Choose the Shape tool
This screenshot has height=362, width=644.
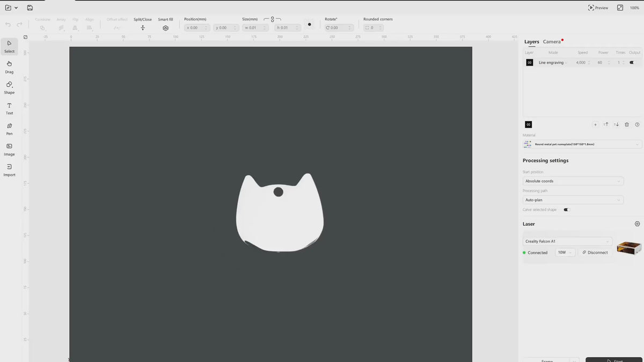point(9,87)
